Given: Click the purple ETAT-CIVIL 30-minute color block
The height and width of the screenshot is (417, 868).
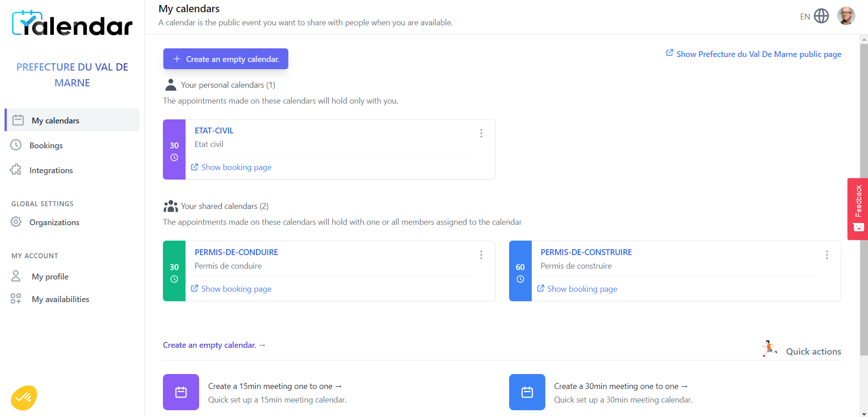Looking at the screenshot, I should tap(174, 150).
